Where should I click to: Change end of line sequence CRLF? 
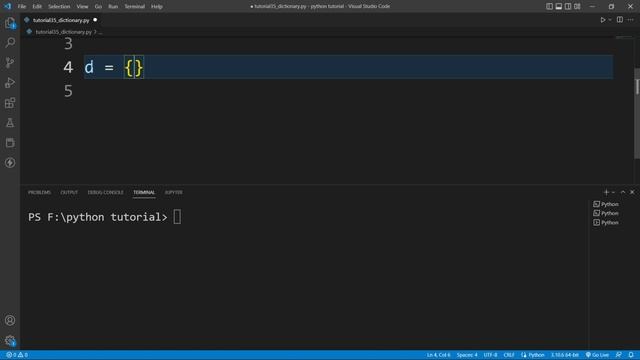click(x=509, y=355)
